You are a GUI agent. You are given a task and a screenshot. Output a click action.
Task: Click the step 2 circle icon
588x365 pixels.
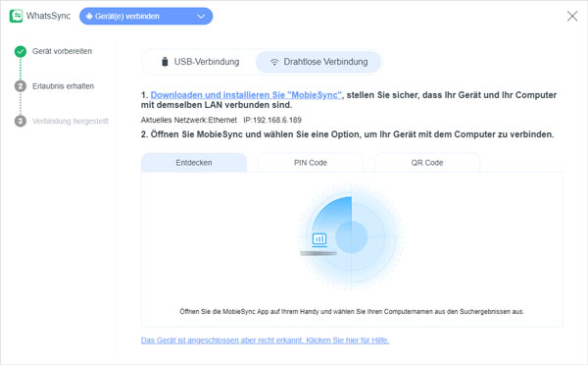coord(21,86)
